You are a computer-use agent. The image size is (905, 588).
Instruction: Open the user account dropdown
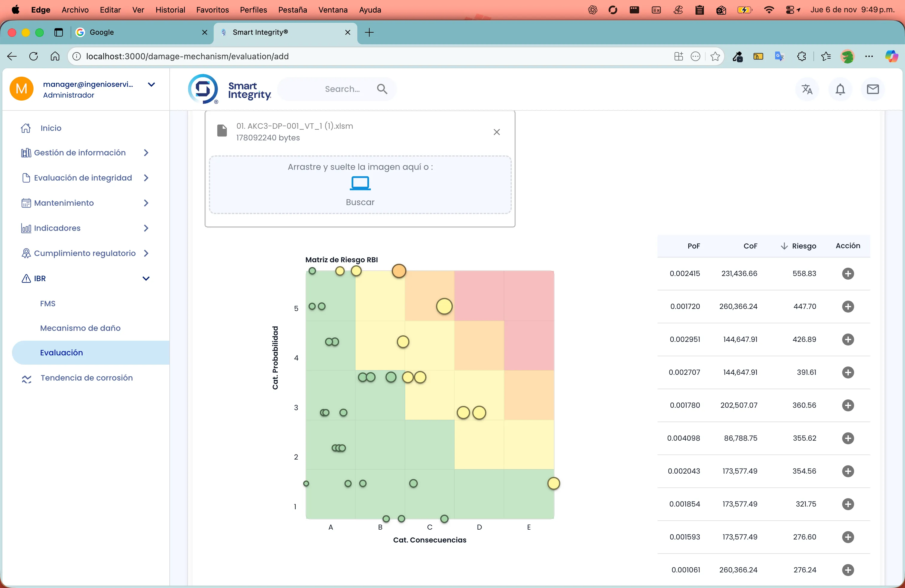point(151,84)
